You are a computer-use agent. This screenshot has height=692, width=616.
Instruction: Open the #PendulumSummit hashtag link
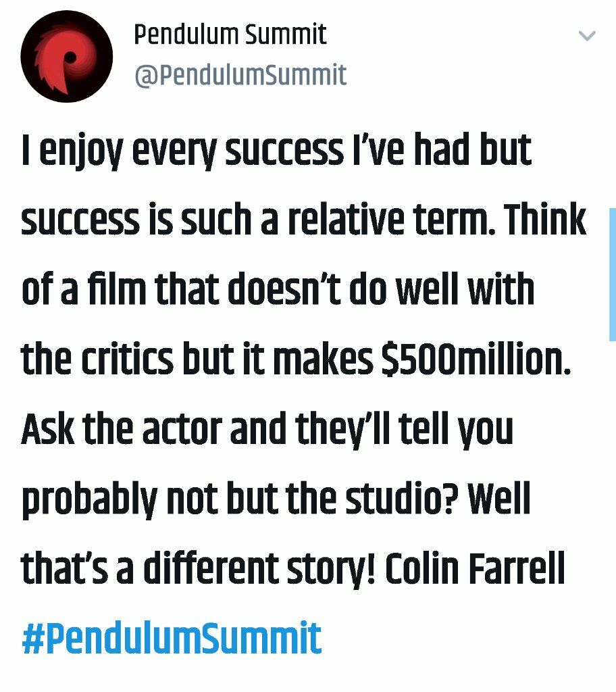[x=172, y=637]
